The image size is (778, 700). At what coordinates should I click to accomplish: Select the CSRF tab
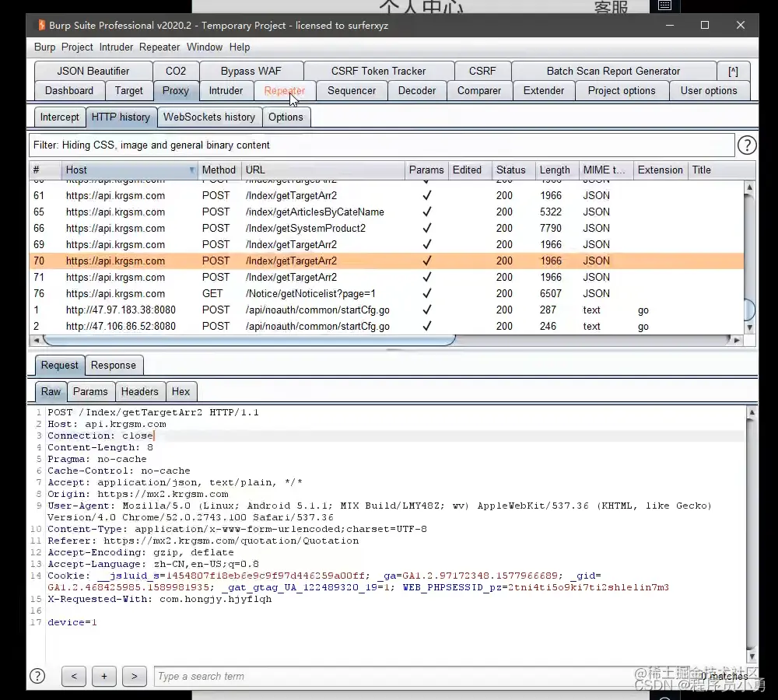482,71
